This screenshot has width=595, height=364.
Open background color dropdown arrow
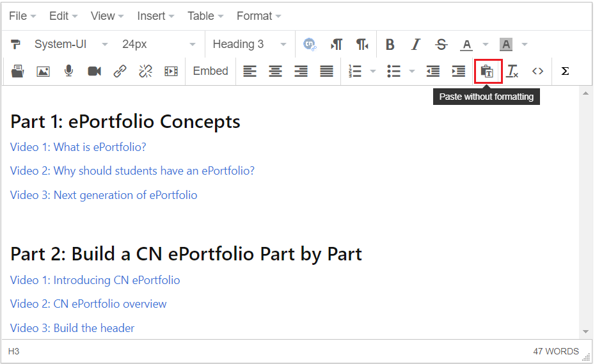click(525, 44)
